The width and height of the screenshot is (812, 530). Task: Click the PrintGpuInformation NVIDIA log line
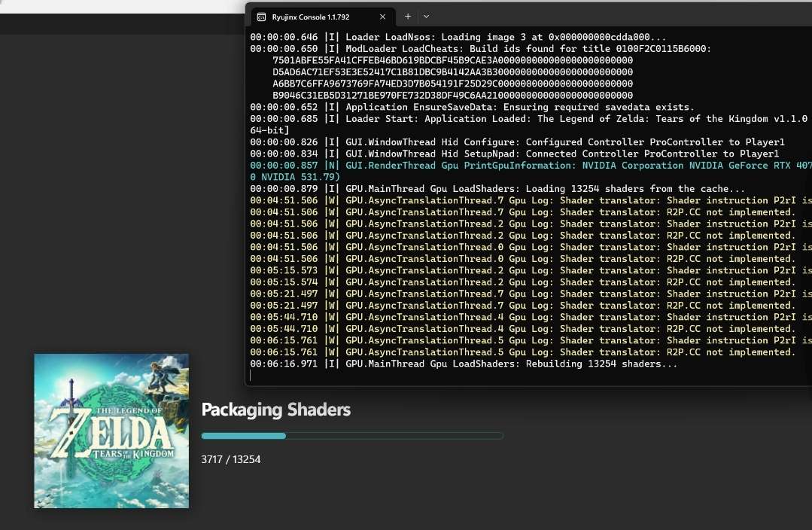coord(527,166)
